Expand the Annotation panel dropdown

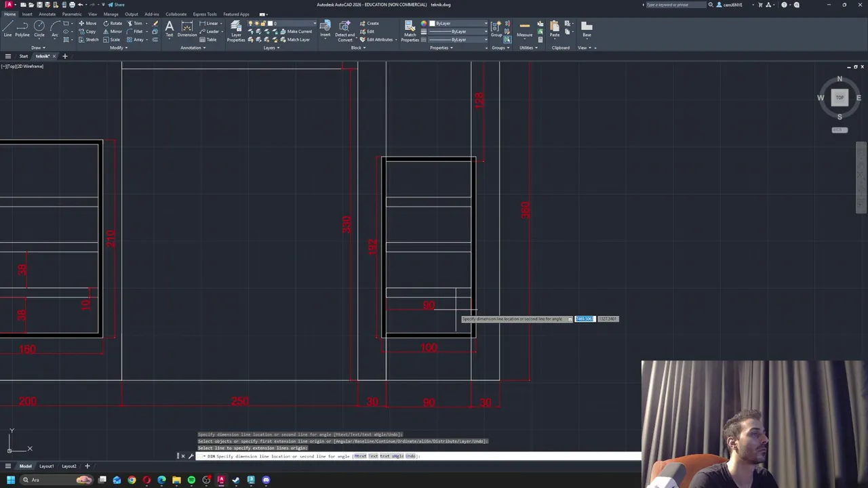click(193, 47)
